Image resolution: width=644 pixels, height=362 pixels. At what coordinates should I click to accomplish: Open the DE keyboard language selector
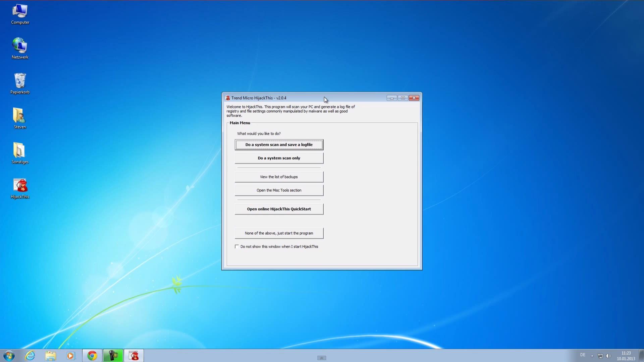(x=583, y=355)
